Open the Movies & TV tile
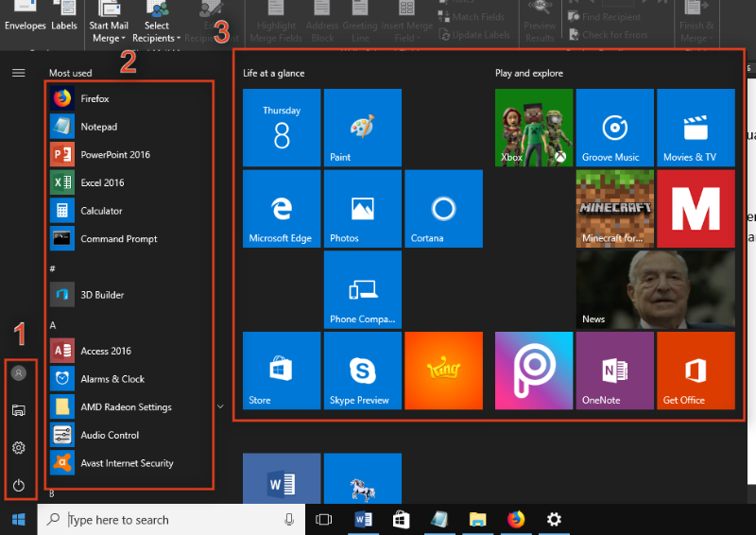Screen dimensions: 756x535 [x=696, y=128]
